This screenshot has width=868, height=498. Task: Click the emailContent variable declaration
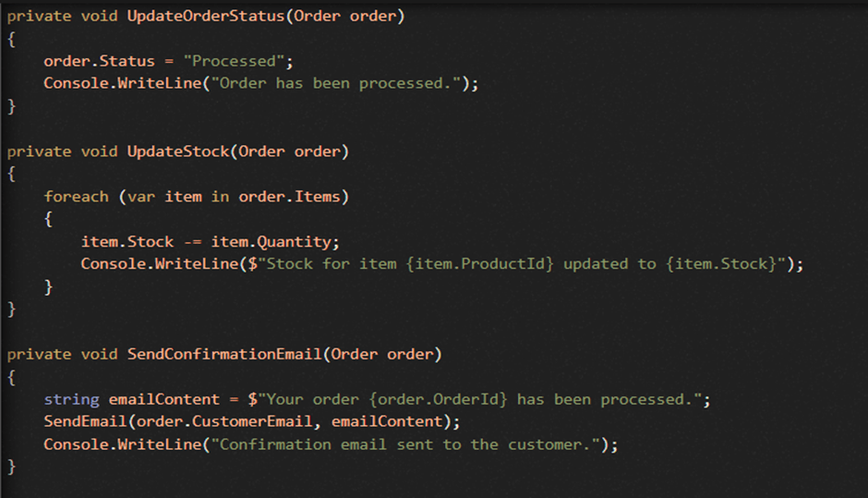coord(164,399)
